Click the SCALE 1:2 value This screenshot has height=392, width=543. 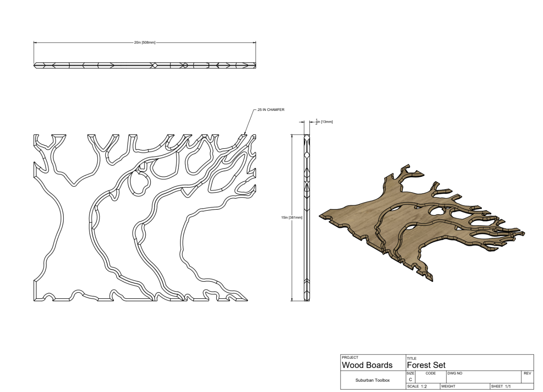point(424,387)
